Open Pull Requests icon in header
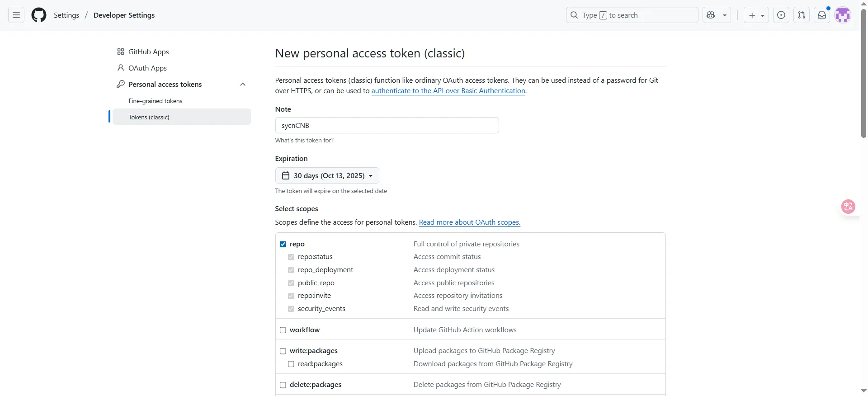Screen dimensions: 868x396 (x=802, y=15)
